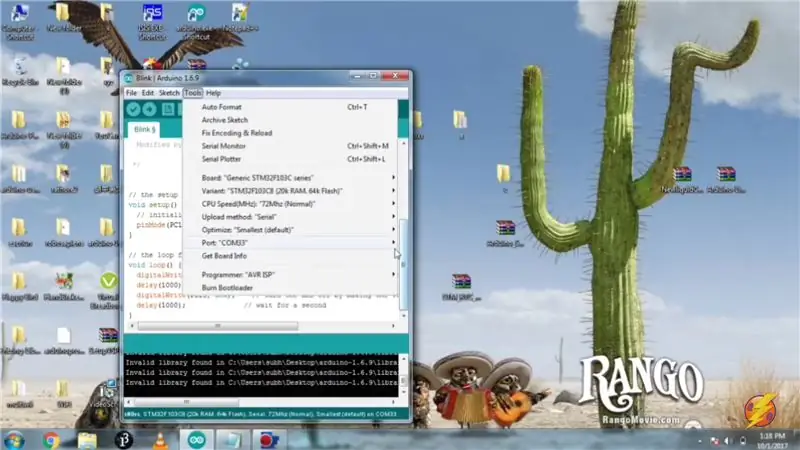Click the red screen recorder taskbar icon
Screen dimensions: 800x450
pyautogui.click(x=268, y=440)
